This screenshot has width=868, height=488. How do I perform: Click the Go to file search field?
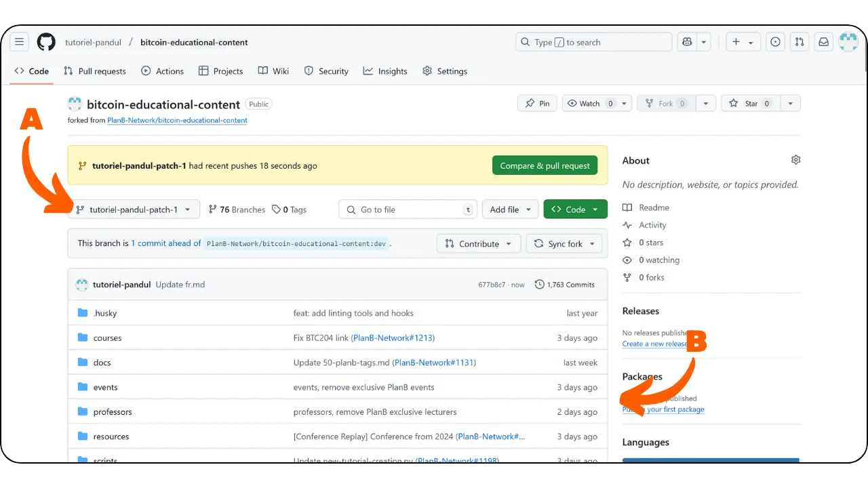point(408,209)
